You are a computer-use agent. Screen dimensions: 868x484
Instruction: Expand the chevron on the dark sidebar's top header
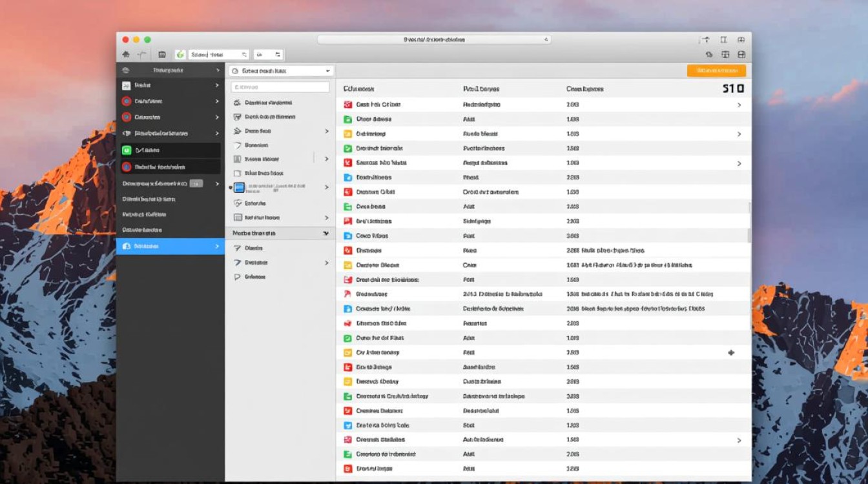coord(217,70)
